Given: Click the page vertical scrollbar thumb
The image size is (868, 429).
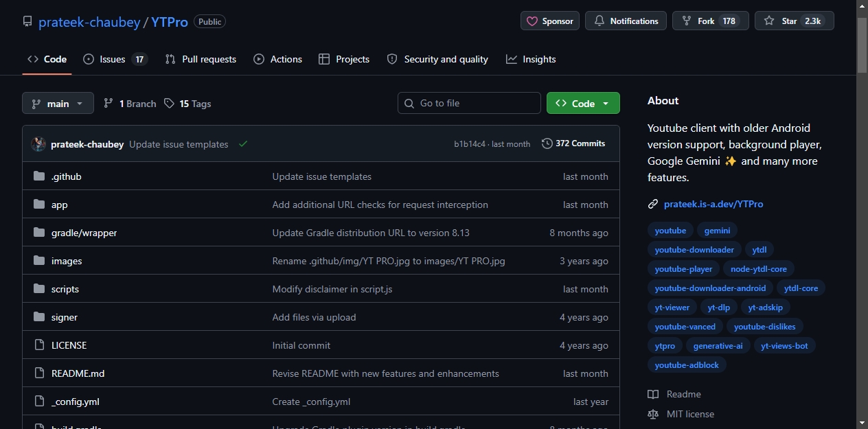Looking at the screenshot, I should [x=862, y=45].
